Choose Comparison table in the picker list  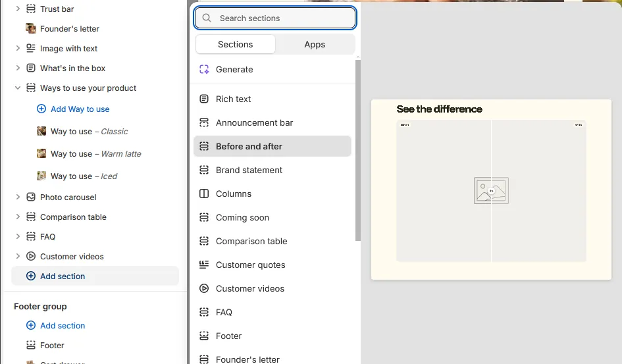click(272, 241)
